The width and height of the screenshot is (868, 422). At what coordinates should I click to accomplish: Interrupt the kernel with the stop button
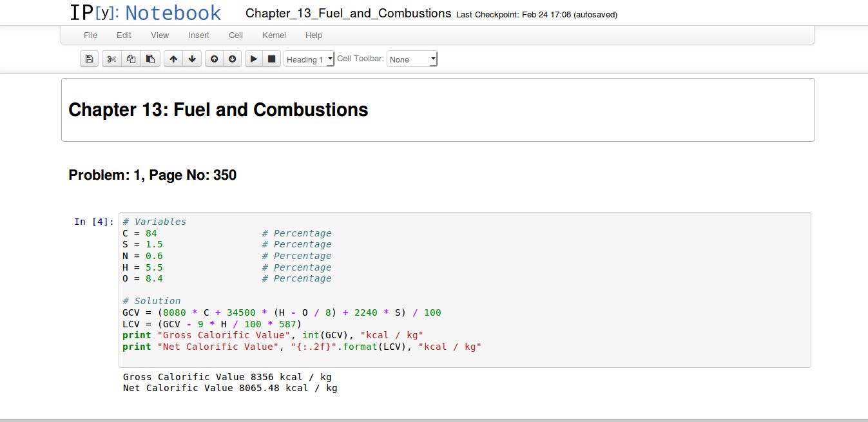click(x=272, y=59)
